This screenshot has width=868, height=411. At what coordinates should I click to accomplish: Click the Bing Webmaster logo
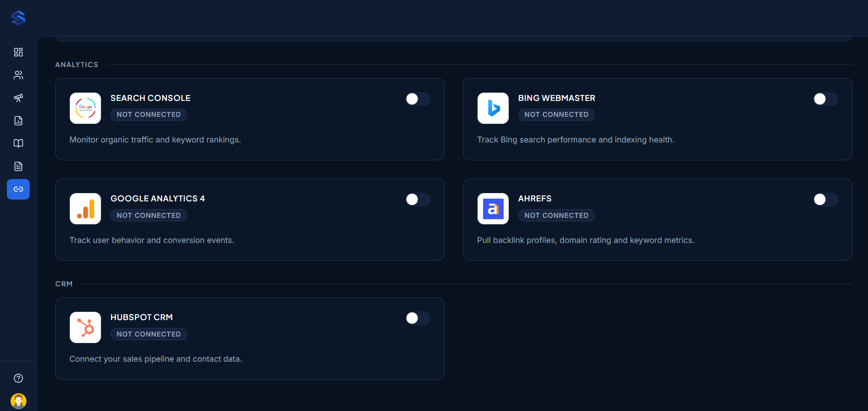(493, 108)
